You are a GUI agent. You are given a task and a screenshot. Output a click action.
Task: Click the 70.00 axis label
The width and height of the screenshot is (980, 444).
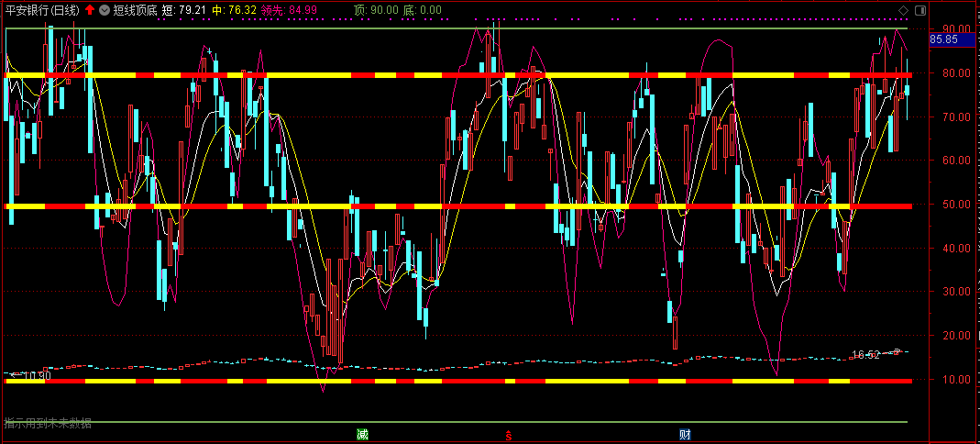956,117
